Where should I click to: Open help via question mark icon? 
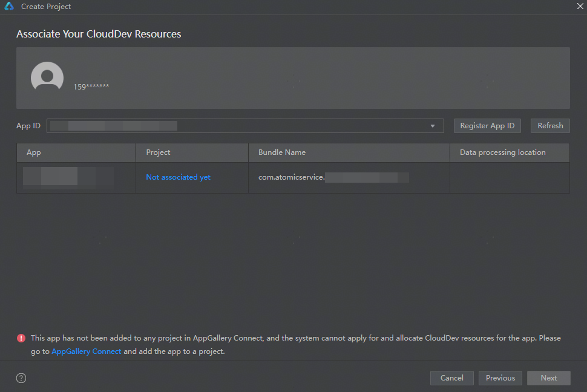pos(21,378)
